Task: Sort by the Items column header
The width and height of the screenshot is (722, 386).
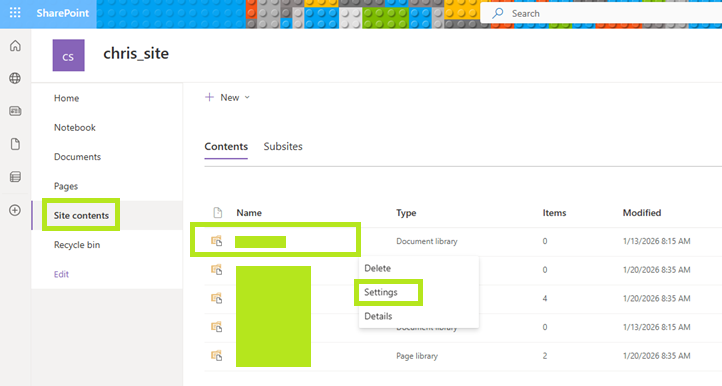Action: click(554, 212)
